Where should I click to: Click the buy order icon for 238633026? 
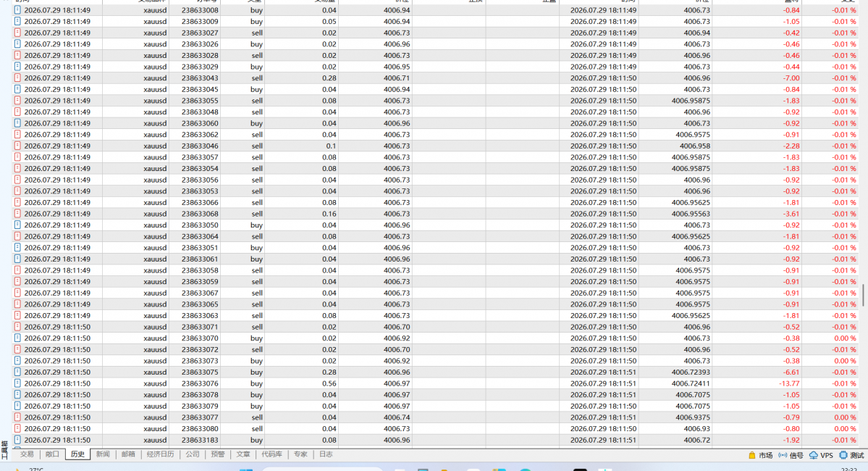pos(17,43)
